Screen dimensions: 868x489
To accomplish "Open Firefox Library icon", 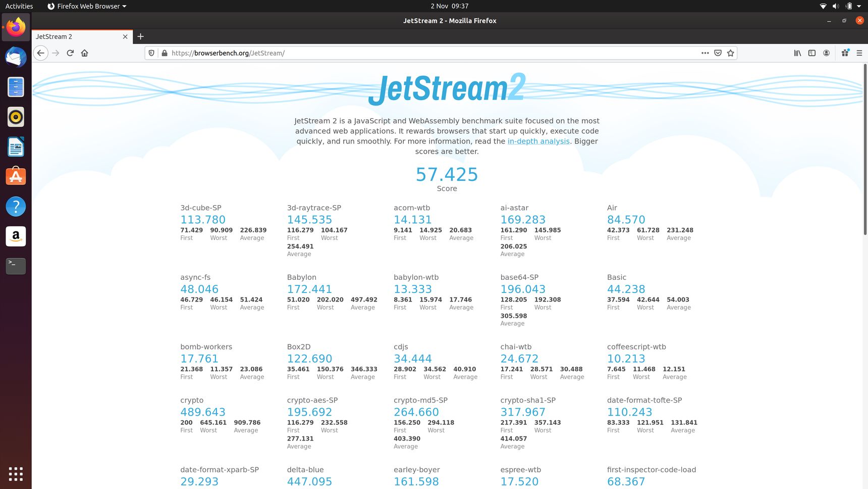I will (797, 53).
